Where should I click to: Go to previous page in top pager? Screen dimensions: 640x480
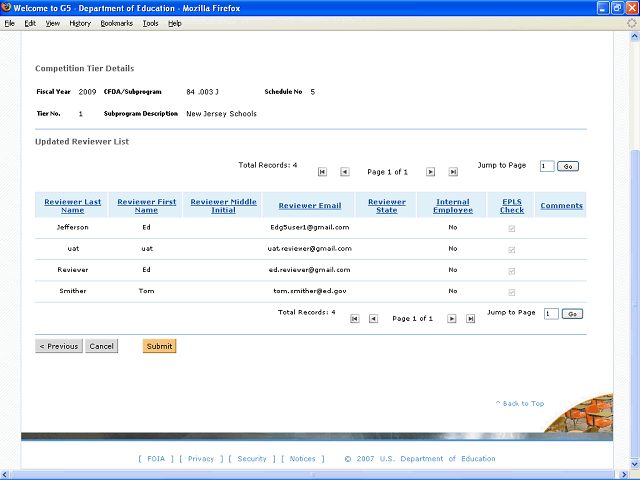pos(344,172)
